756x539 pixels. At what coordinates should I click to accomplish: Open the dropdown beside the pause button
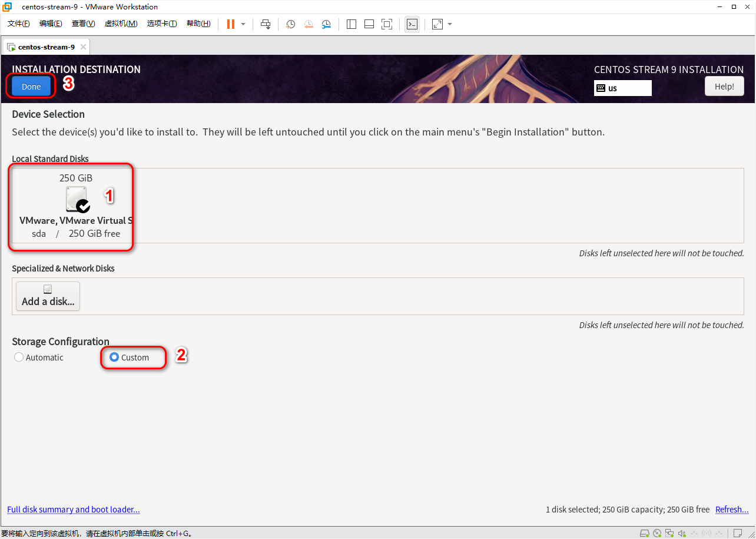click(243, 24)
